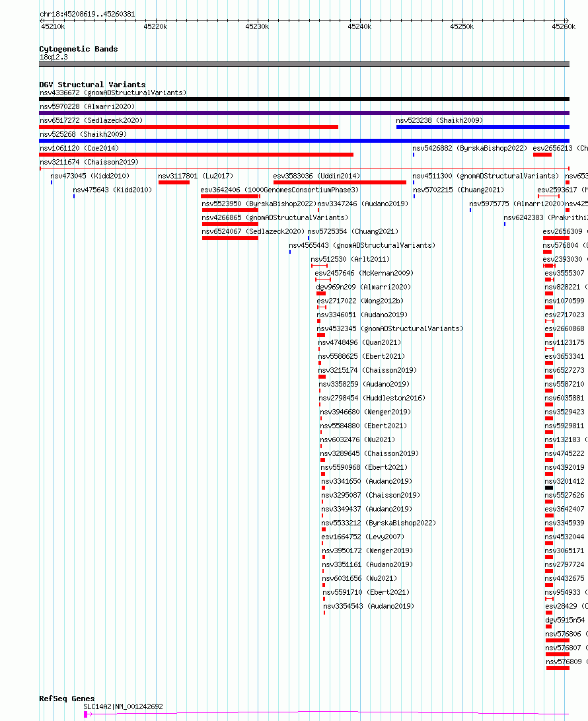
Task: Click the red nsv3117801 variant bar
Action: click(174, 182)
